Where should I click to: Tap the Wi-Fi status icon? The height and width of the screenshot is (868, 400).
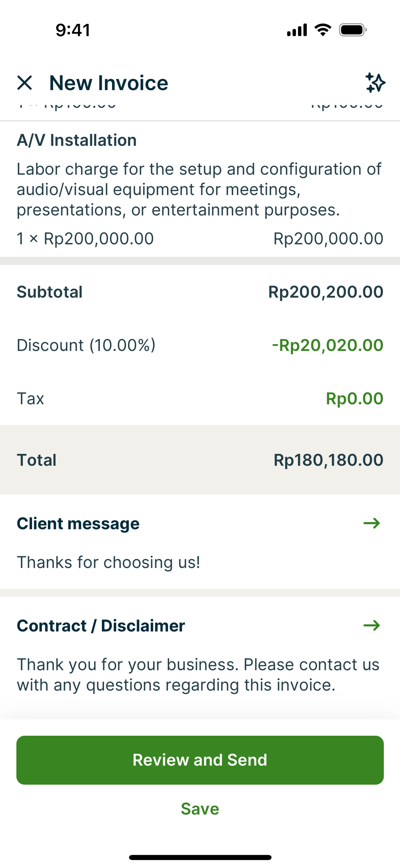pos(323,30)
